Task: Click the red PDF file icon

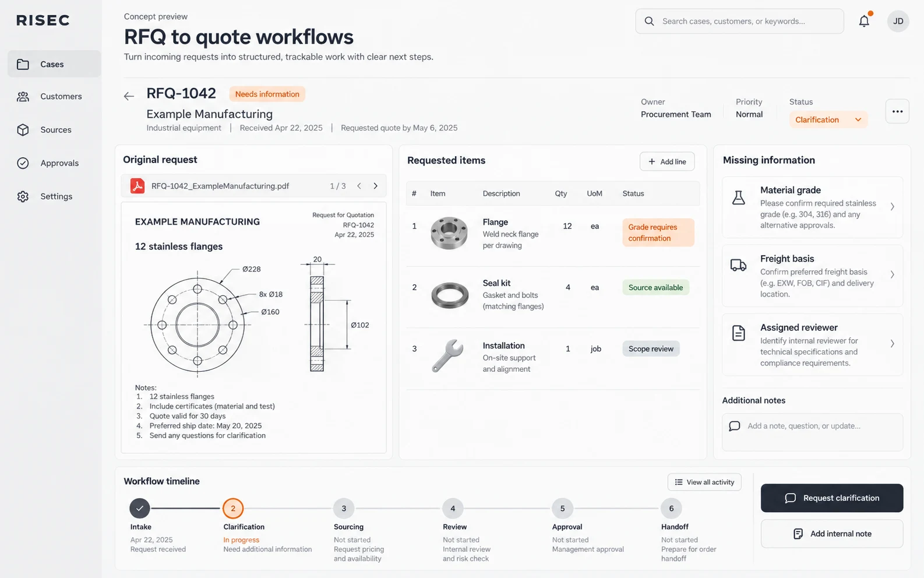Action: pos(137,186)
